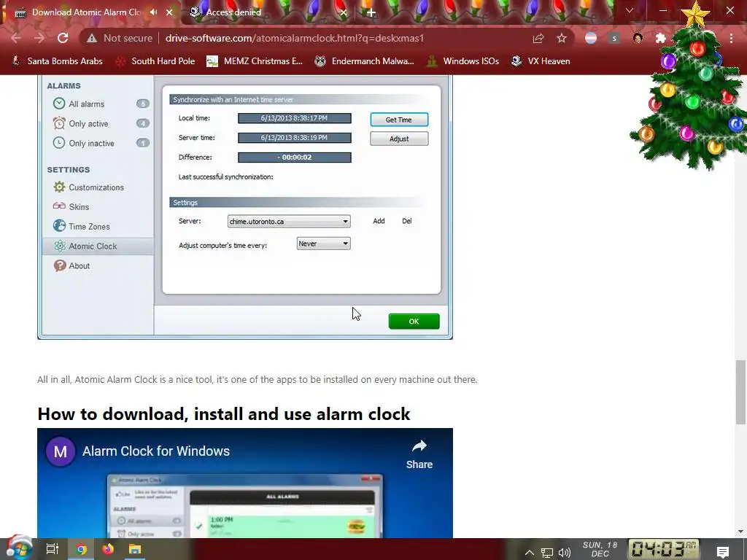
Task: Open MEMZ Christmas bookmark
Action: pos(255,61)
